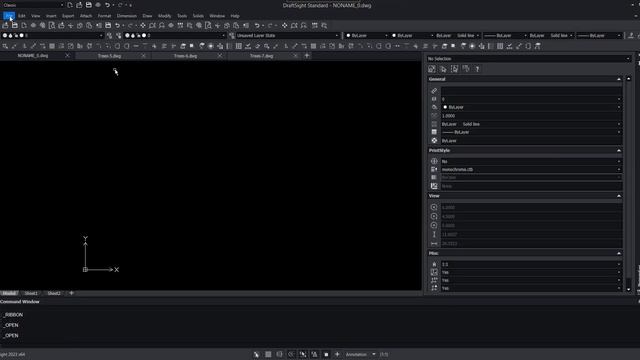Toggle ETrack in the status bar
Screen dimensions: 640x360
click(x=314, y=354)
